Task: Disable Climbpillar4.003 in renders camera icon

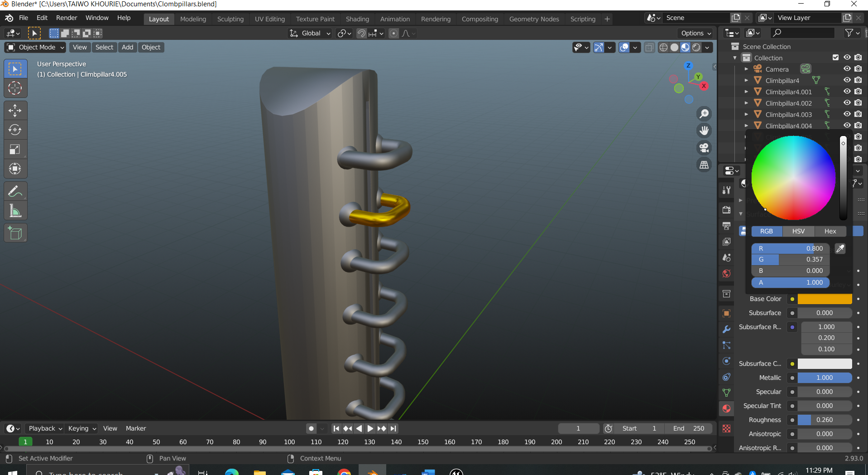Action: 858,114
